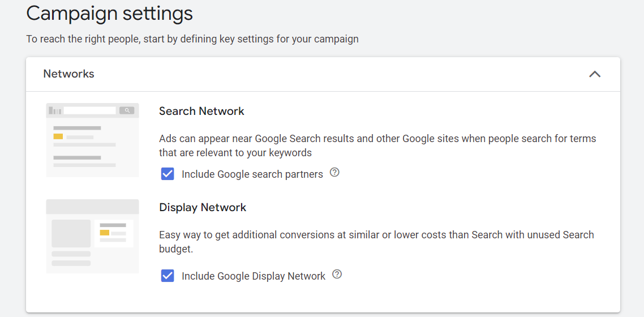Click the Display Network illustration thumbnail

92,236
